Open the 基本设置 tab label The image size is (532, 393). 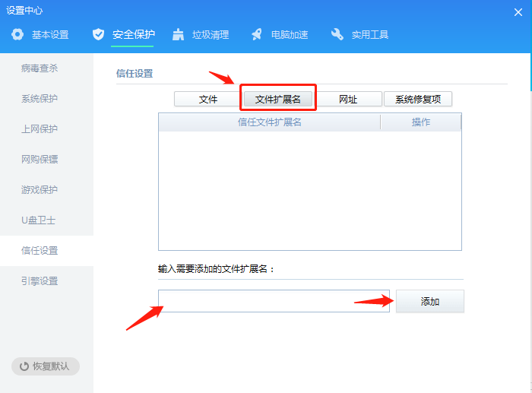50,35
